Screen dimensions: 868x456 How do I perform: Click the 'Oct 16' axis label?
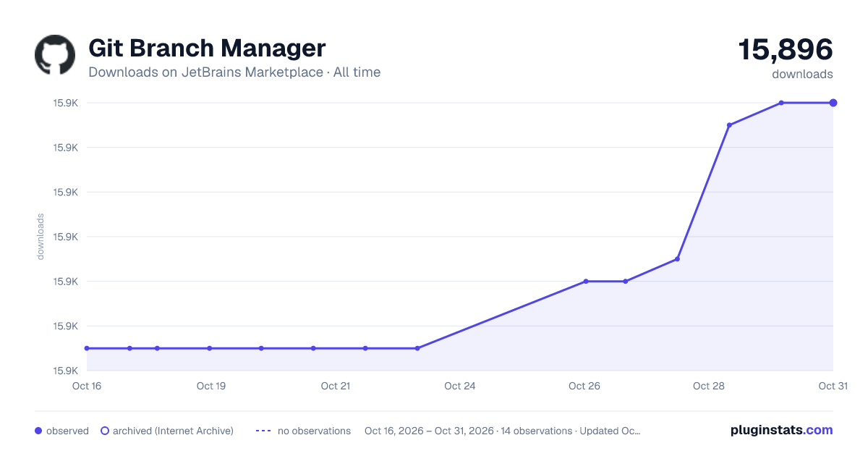point(87,386)
